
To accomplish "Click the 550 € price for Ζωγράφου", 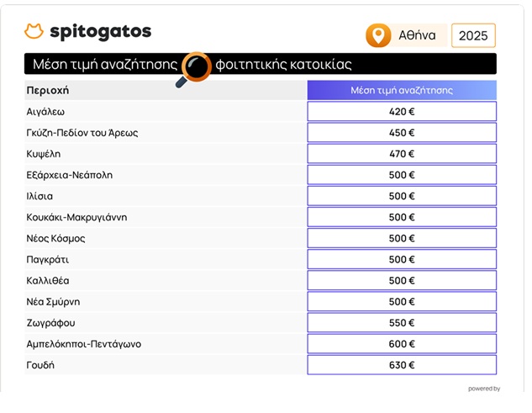I will 402,323.
